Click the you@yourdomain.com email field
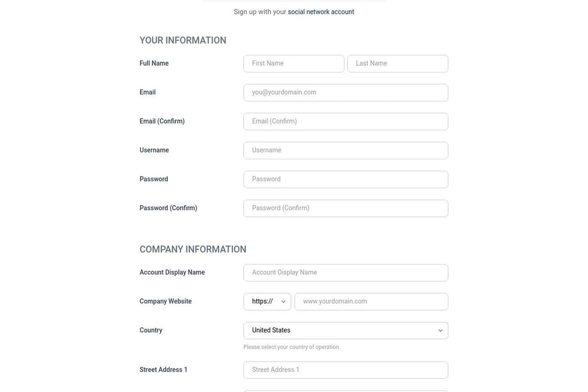Viewport: 588px width, 392px height. pos(346,93)
